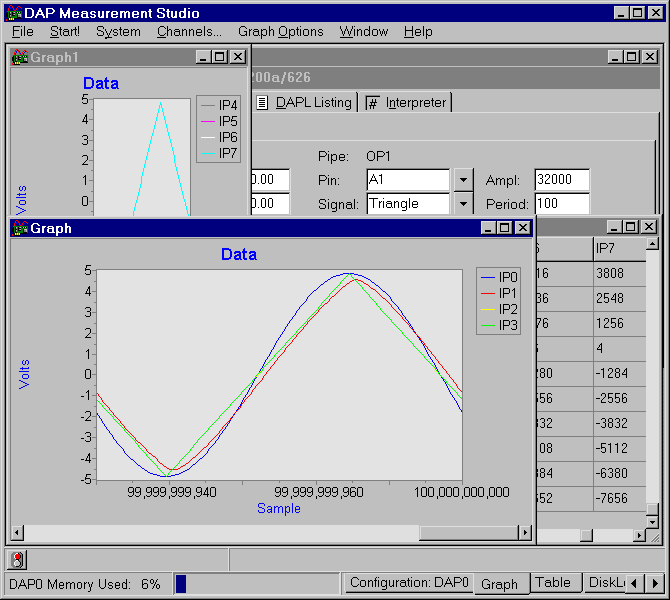Click the DAPL Listing document icon

click(x=262, y=102)
